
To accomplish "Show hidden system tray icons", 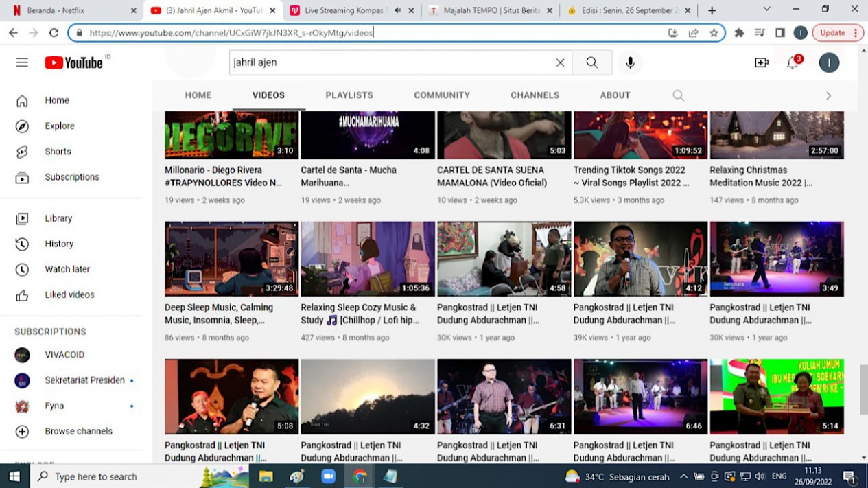I will 683,476.
